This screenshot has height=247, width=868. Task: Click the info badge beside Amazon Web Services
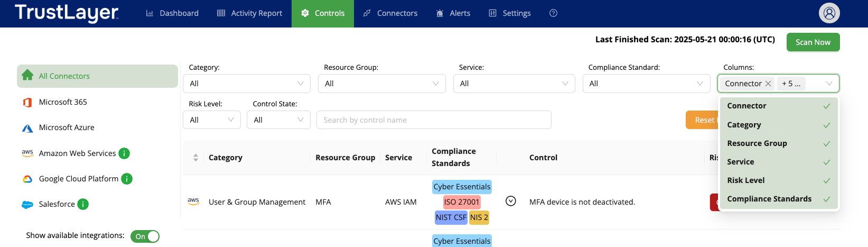(x=124, y=153)
